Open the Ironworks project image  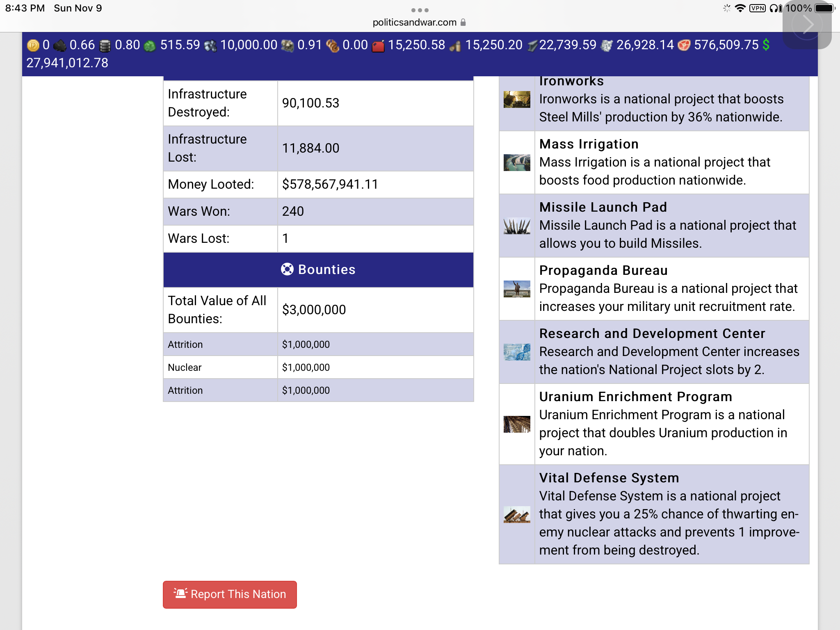[517, 100]
